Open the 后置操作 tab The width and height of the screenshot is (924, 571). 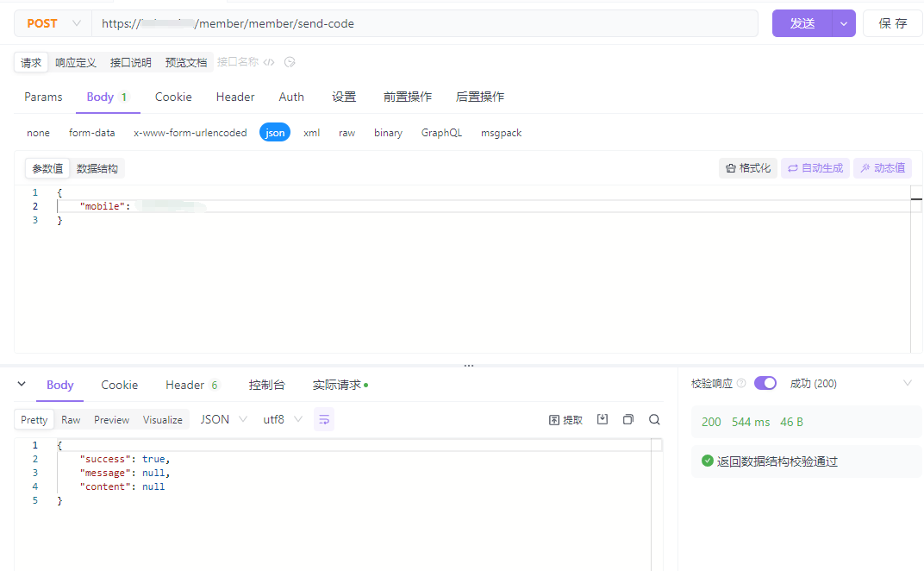480,97
